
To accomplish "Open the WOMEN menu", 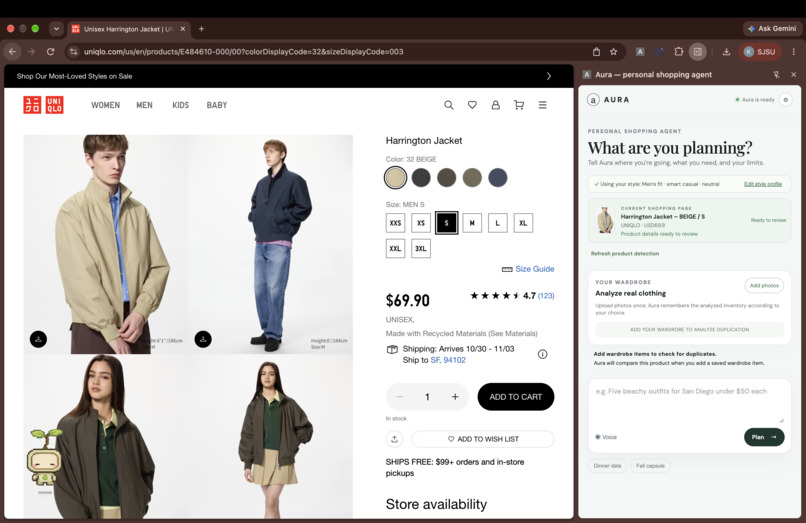I will (105, 105).
